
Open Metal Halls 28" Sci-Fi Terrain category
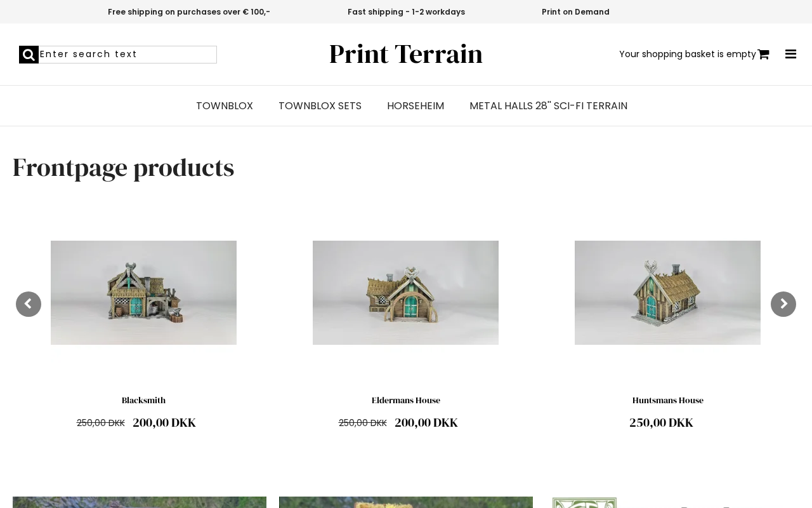point(548,106)
